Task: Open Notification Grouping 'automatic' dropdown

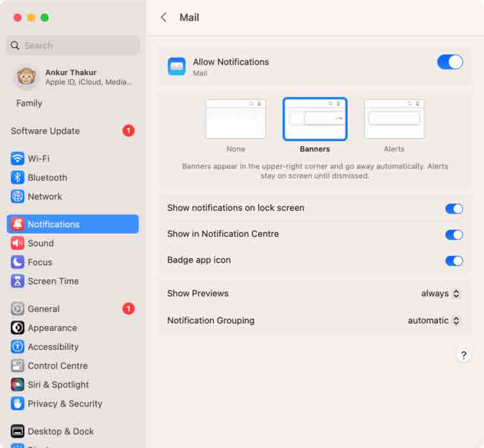Action: 434,321
